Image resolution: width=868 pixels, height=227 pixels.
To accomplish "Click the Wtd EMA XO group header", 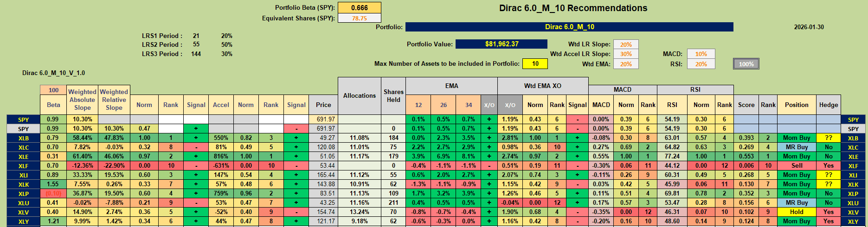I will 543,86.
